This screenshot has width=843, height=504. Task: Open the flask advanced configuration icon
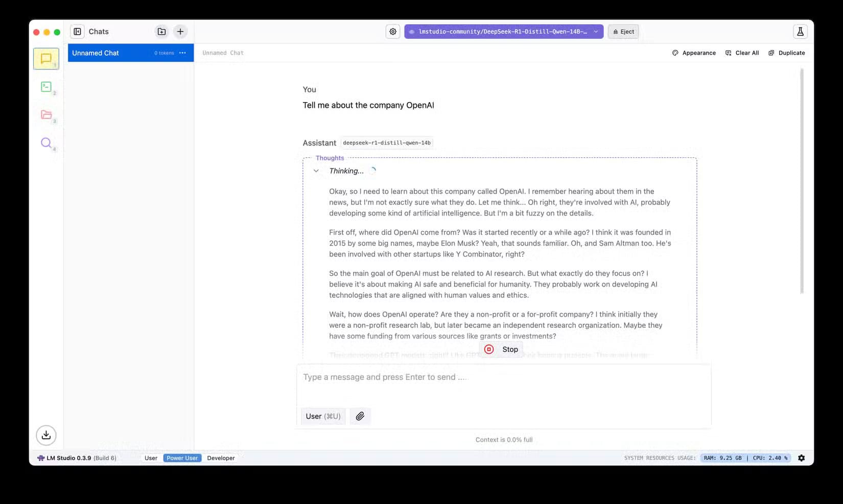click(x=800, y=32)
